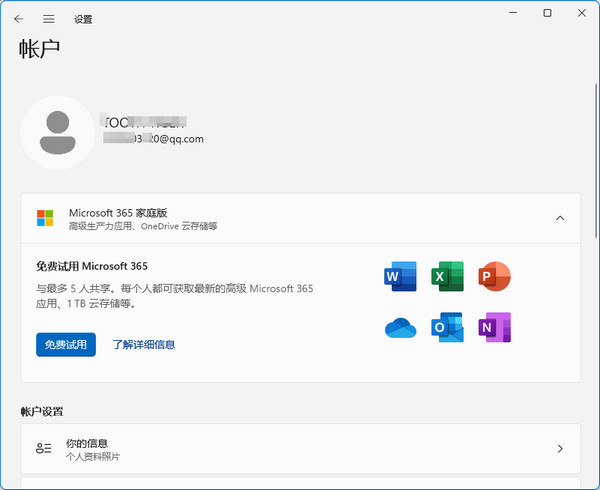Click the 免费试用 button
The image size is (600, 490).
(66, 345)
